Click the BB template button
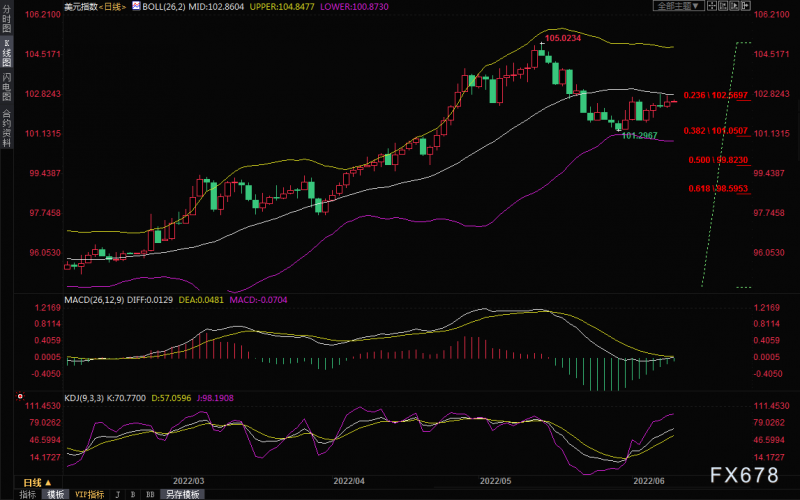The image size is (800, 500). coord(150,494)
